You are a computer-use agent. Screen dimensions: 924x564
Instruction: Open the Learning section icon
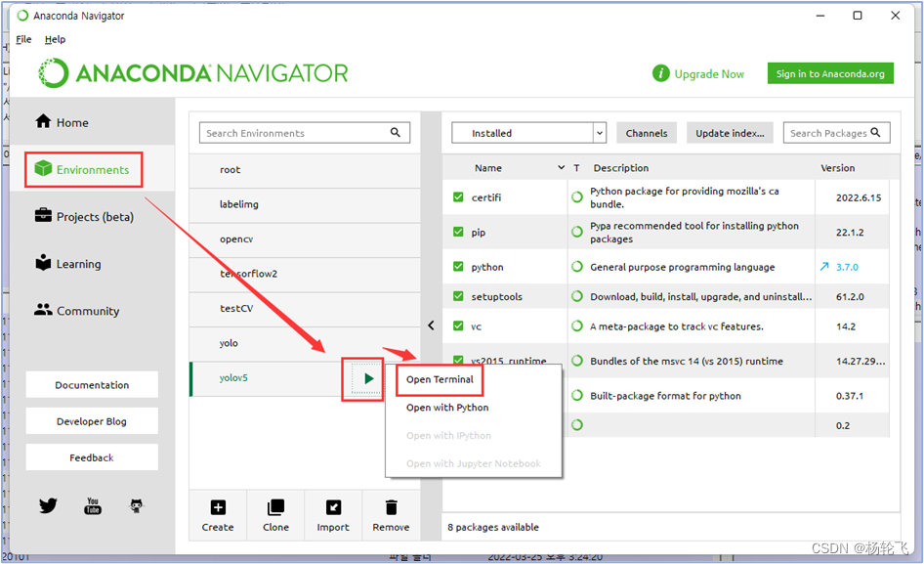(43, 263)
